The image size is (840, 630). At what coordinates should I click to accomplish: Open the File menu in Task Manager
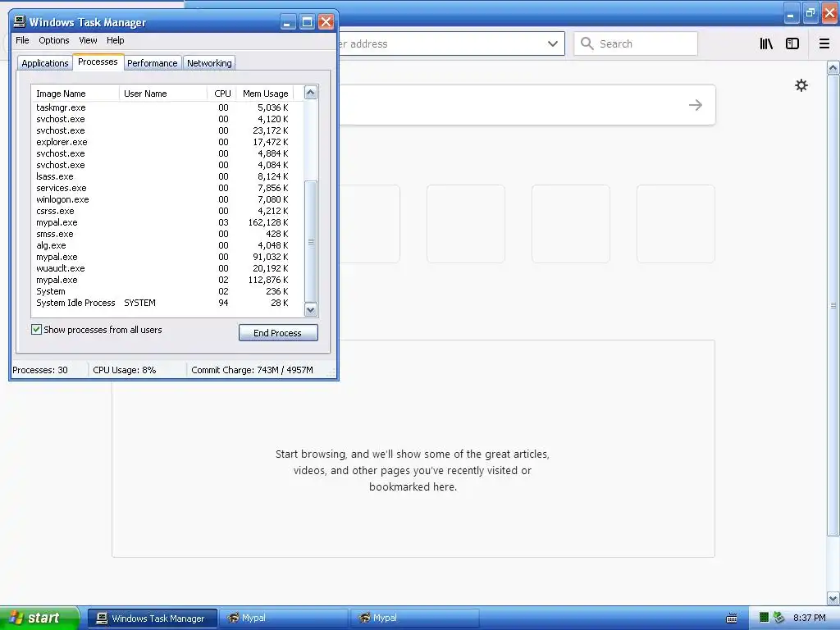(22, 40)
